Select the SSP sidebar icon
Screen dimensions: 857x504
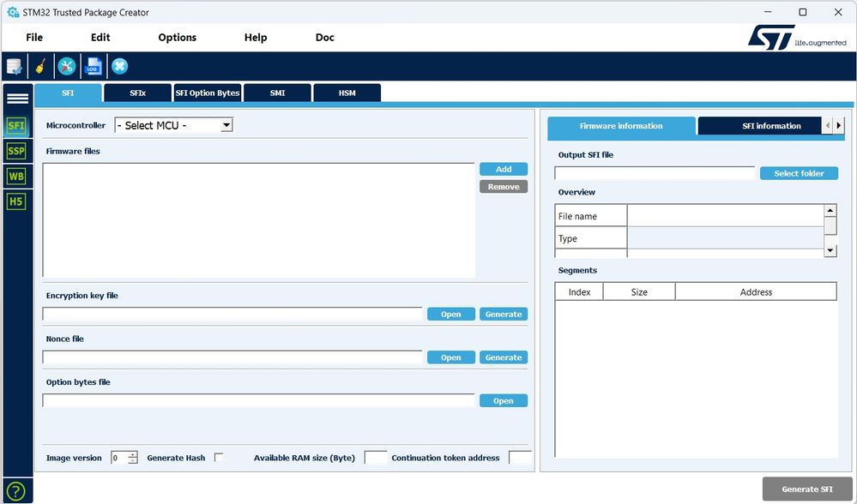click(x=16, y=151)
